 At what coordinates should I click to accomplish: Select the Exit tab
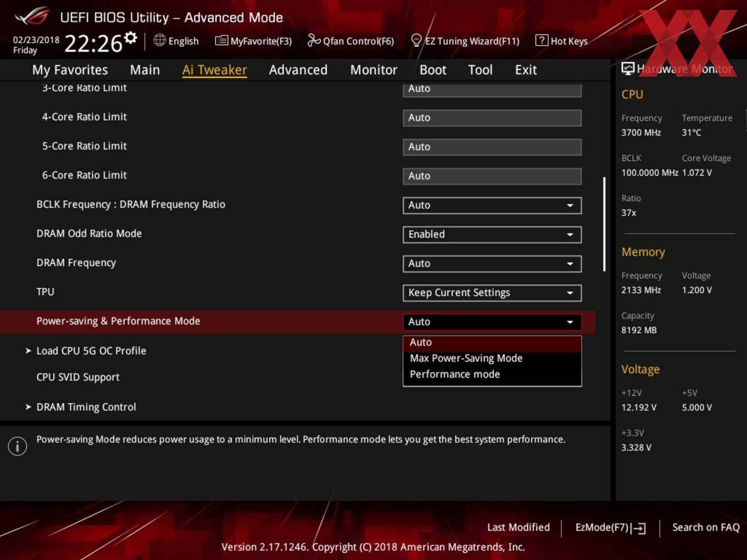click(526, 70)
